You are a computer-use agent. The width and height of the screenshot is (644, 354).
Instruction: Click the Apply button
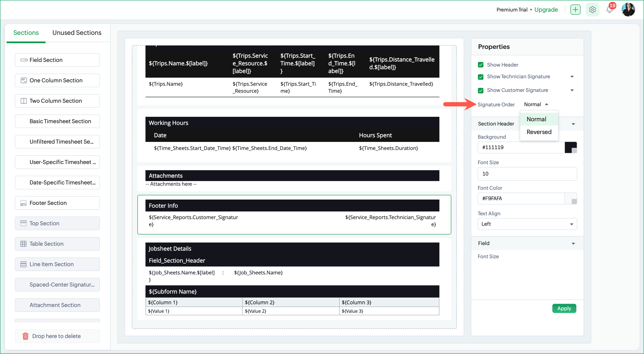564,308
